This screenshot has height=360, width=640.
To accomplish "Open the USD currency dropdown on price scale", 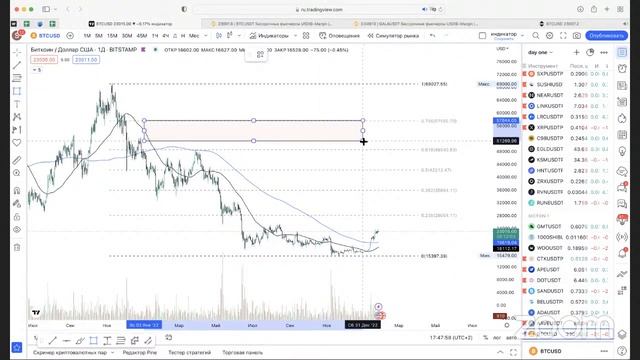I will (502, 49).
